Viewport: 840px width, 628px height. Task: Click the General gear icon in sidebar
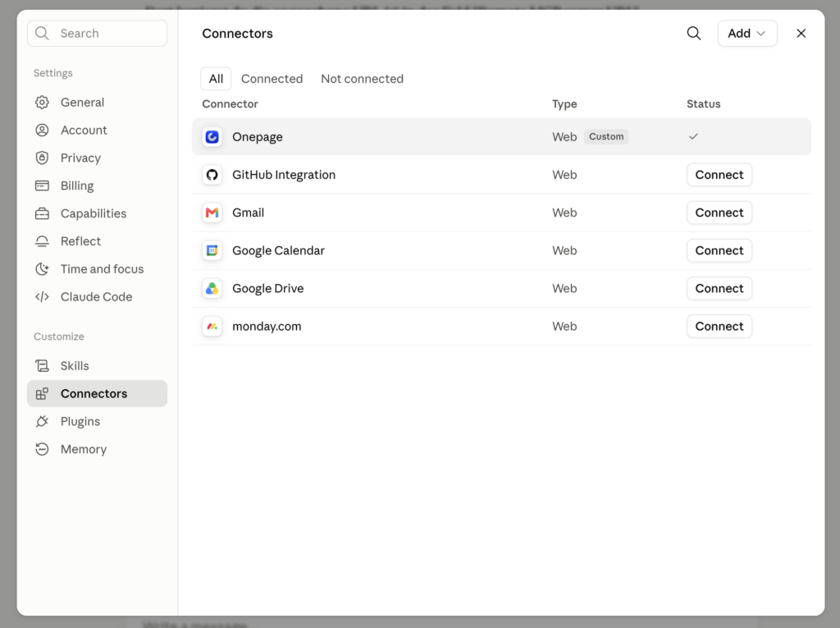pos(42,103)
